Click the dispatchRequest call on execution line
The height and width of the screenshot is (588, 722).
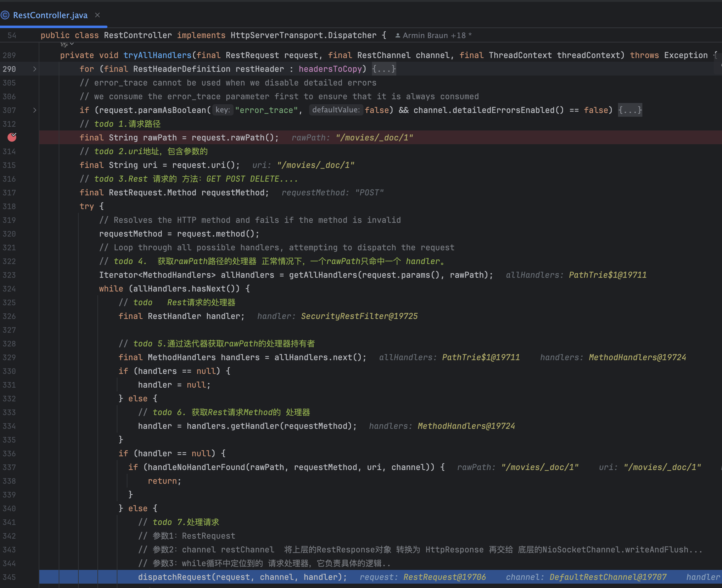[x=242, y=577]
